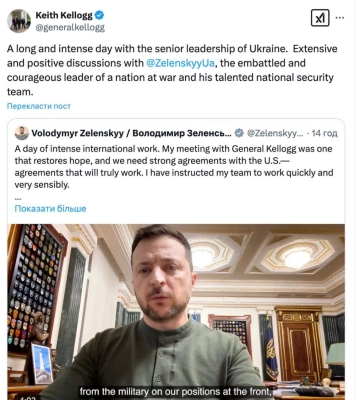Image resolution: width=360 pixels, height=400 pixels.
Task: Click the truncation ellipsis above Показати більше
Action: [x=18, y=199]
